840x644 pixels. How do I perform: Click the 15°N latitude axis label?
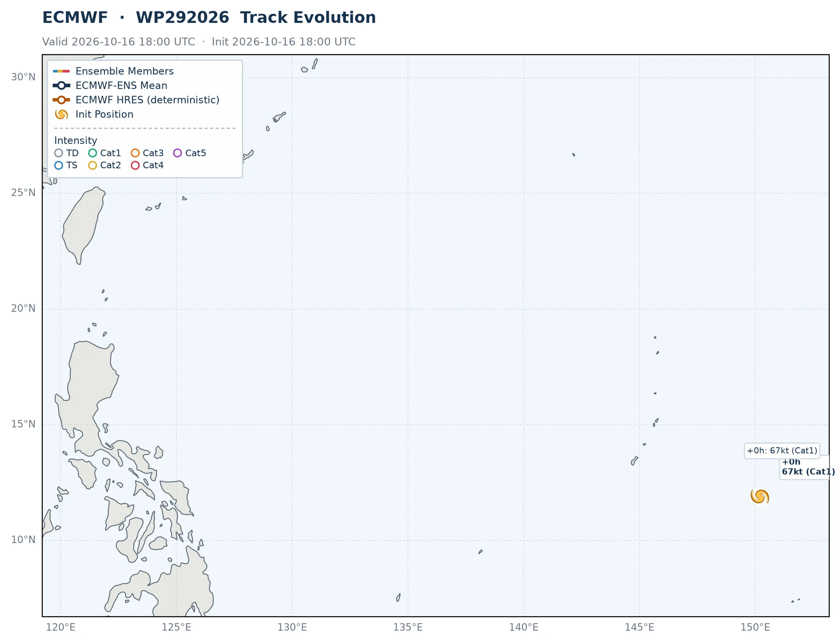pyautogui.click(x=23, y=424)
